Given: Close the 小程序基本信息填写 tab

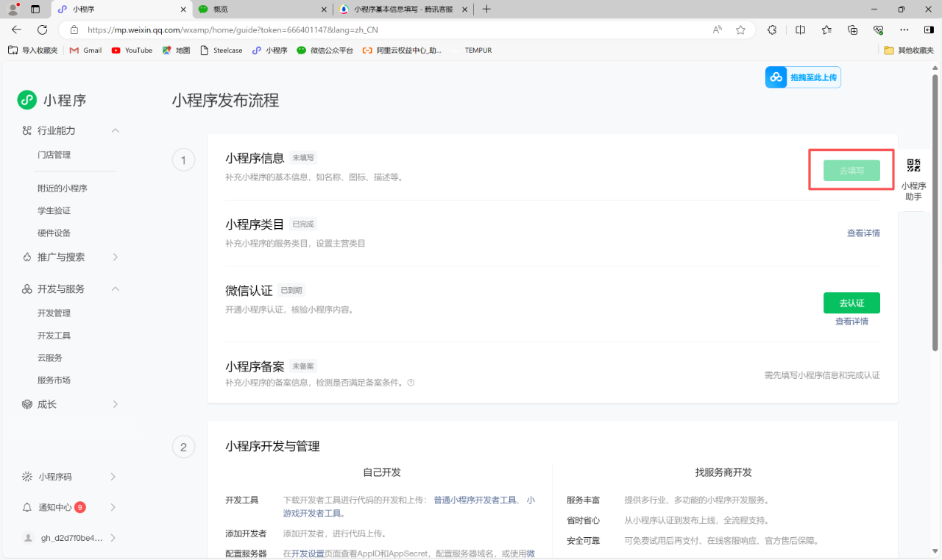Looking at the screenshot, I should click(465, 10).
